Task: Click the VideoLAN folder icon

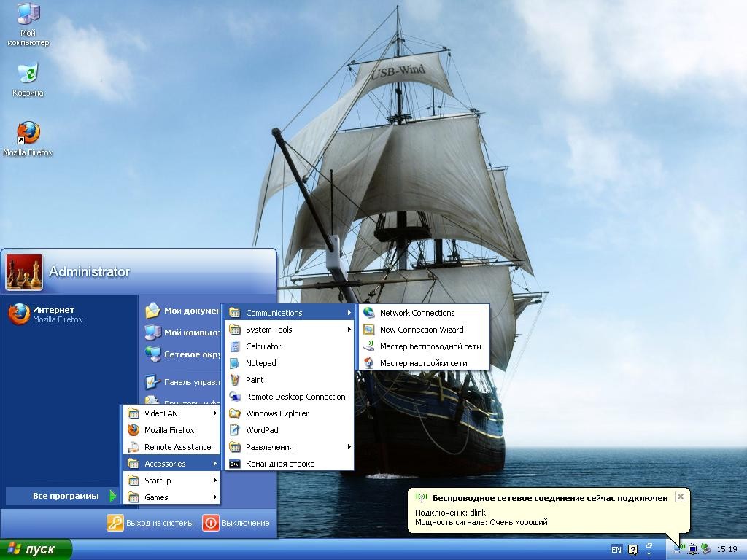Action: (x=133, y=413)
